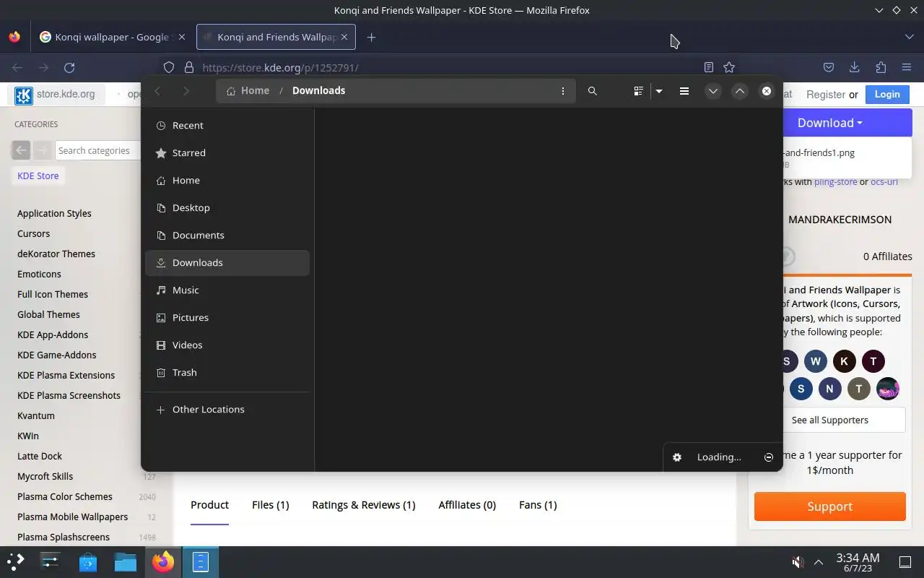Click the orange Support button
Viewport: 924px width, 578px height.
click(830, 506)
